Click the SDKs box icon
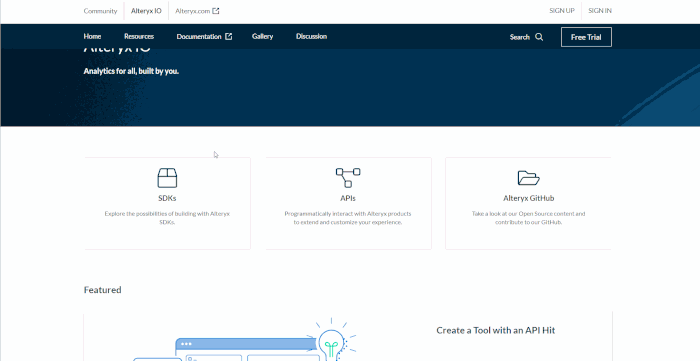The image size is (700, 361). tap(167, 178)
